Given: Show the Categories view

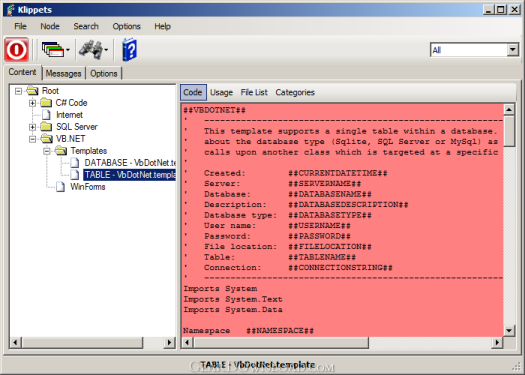Looking at the screenshot, I should coord(295,92).
